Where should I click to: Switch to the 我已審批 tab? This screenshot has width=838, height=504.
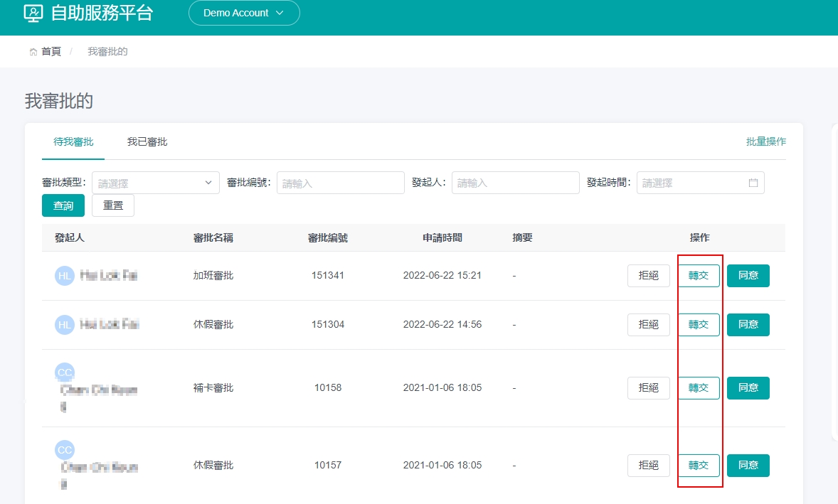147,142
